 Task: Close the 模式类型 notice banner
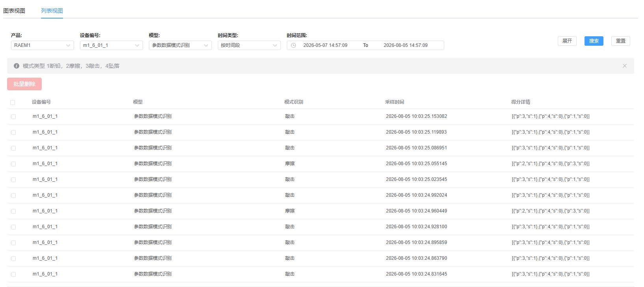point(625,66)
